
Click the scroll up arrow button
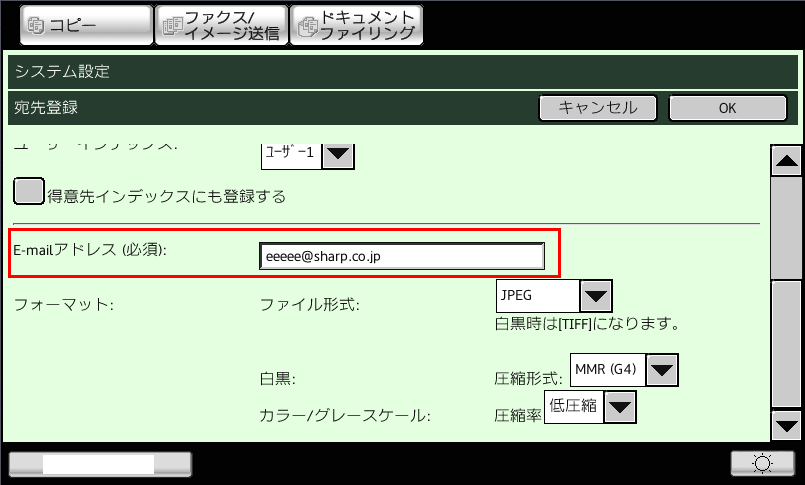coord(787,161)
